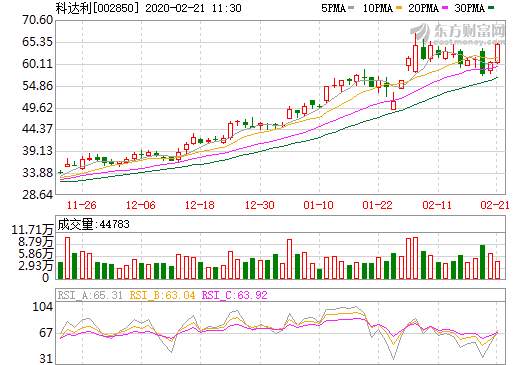Click the final red volume bar at 02-21
This screenshot has width=520, height=365.
498,270
